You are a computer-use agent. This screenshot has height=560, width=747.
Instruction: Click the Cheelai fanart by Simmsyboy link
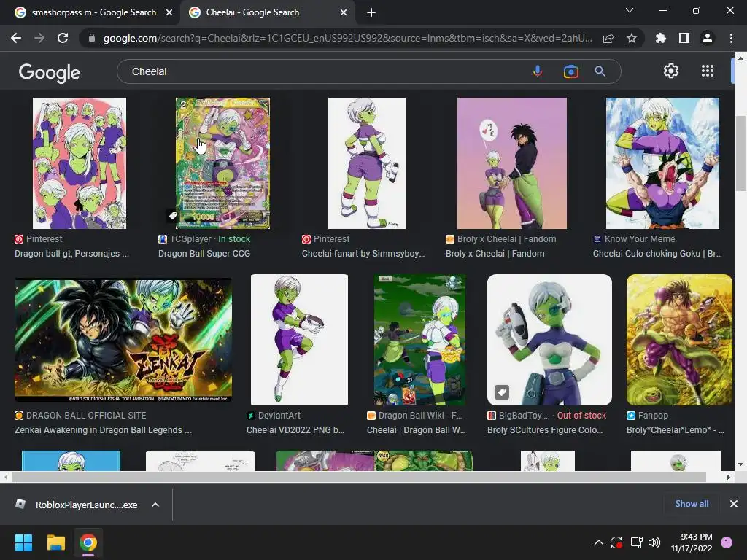[363, 253]
